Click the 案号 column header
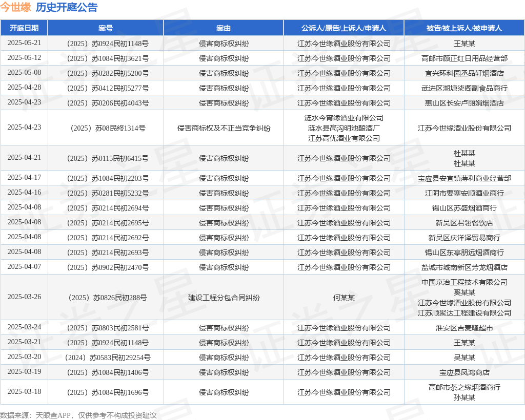Screen dimensions: 525x420 pos(106,28)
